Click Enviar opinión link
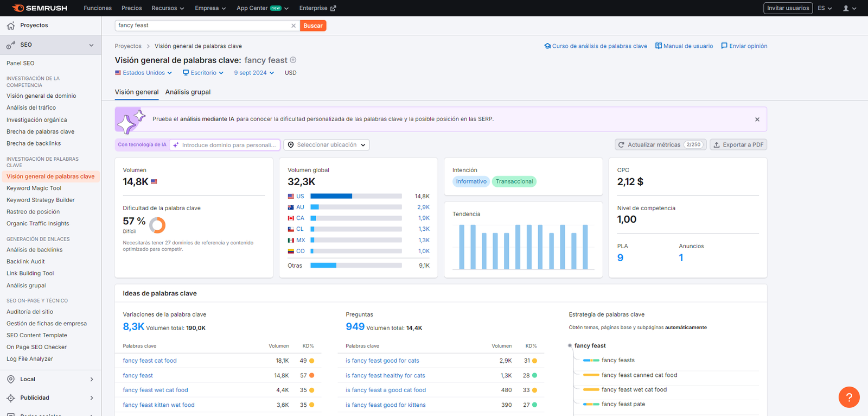This screenshot has height=416, width=868. click(744, 46)
